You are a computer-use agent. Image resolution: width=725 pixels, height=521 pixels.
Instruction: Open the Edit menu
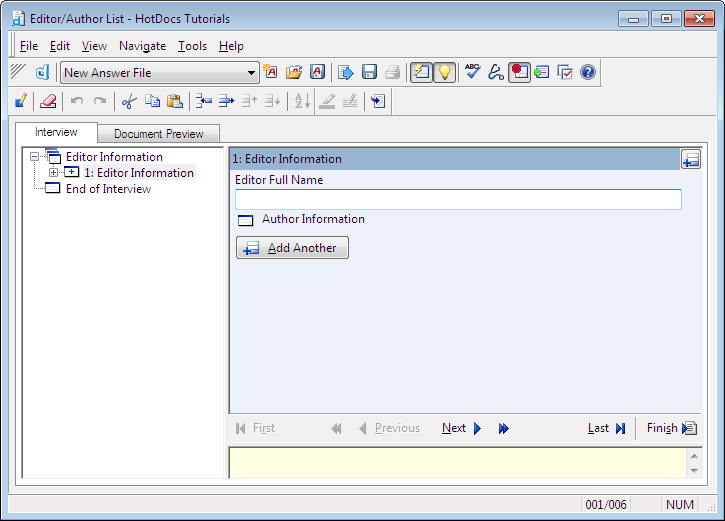coord(60,46)
